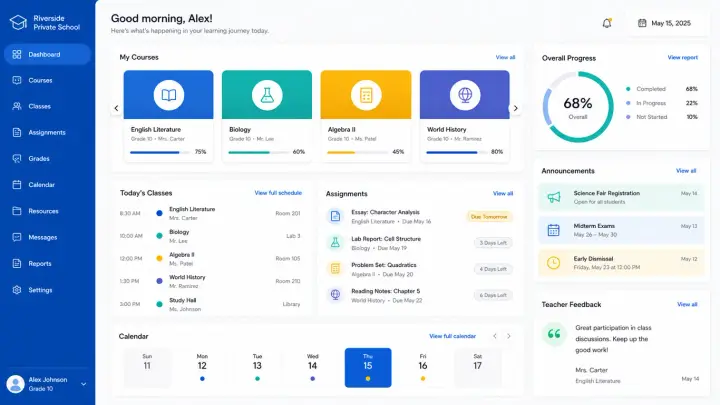Click the 3 Days Left badge
This screenshot has height=405, width=720.
point(493,243)
